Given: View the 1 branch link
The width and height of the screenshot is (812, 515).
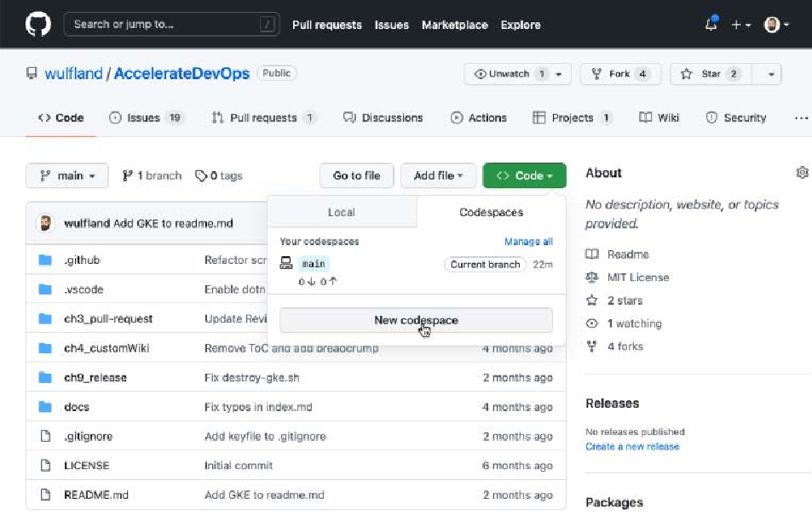Looking at the screenshot, I should (152, 176).
